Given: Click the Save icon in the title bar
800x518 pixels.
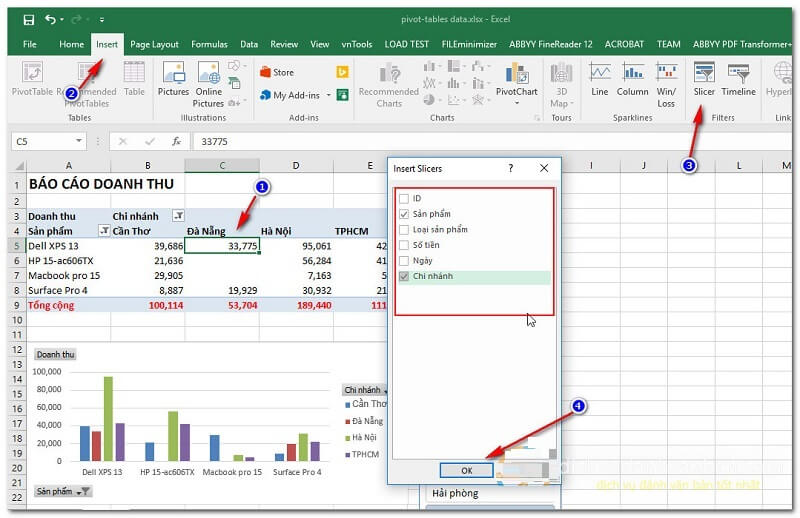Looking at the screenshot, I should pyautogui.click(x=28, y=19).
